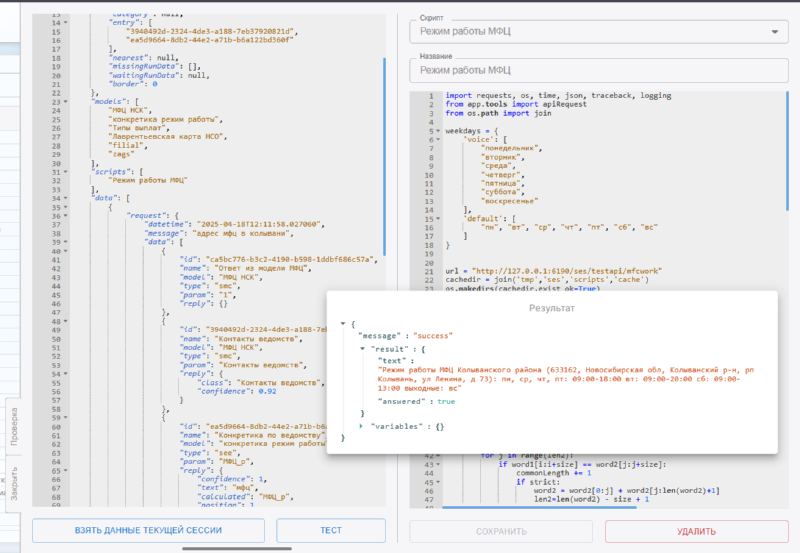Viewport: 800px width, 553px height.
Task: Fold the "entry" array at line 14
Action: click(67, 24)
